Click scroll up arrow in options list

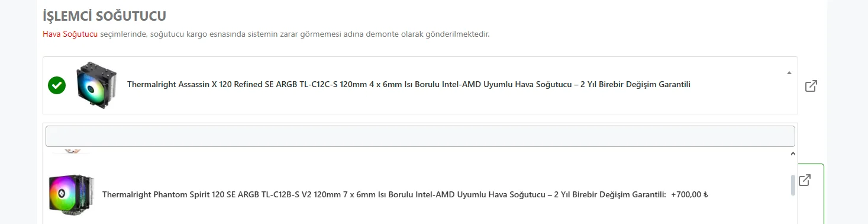pos(793,154)
